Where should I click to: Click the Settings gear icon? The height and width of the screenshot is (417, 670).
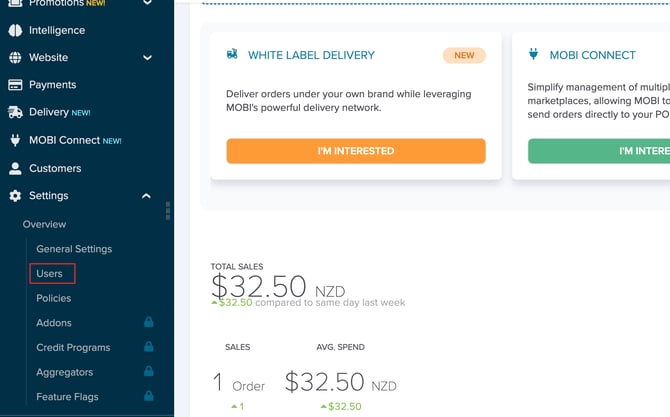point(15,196)
